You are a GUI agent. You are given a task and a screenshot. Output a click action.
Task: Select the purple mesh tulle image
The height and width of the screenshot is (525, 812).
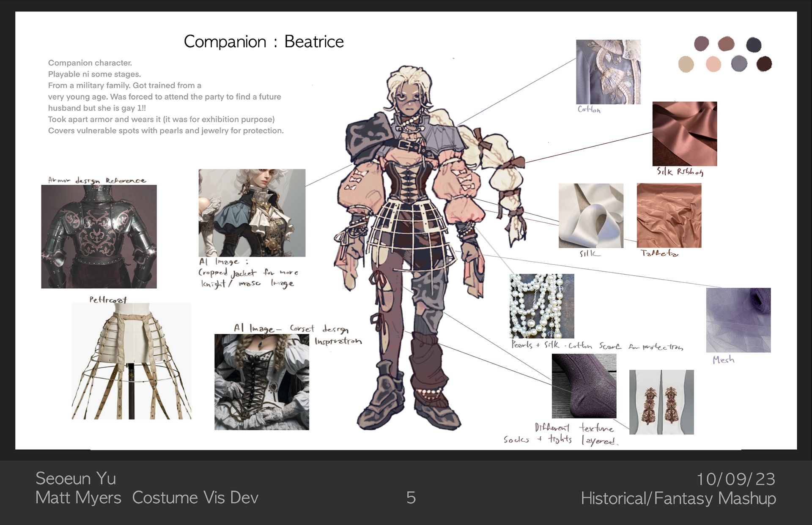point(738,320)
